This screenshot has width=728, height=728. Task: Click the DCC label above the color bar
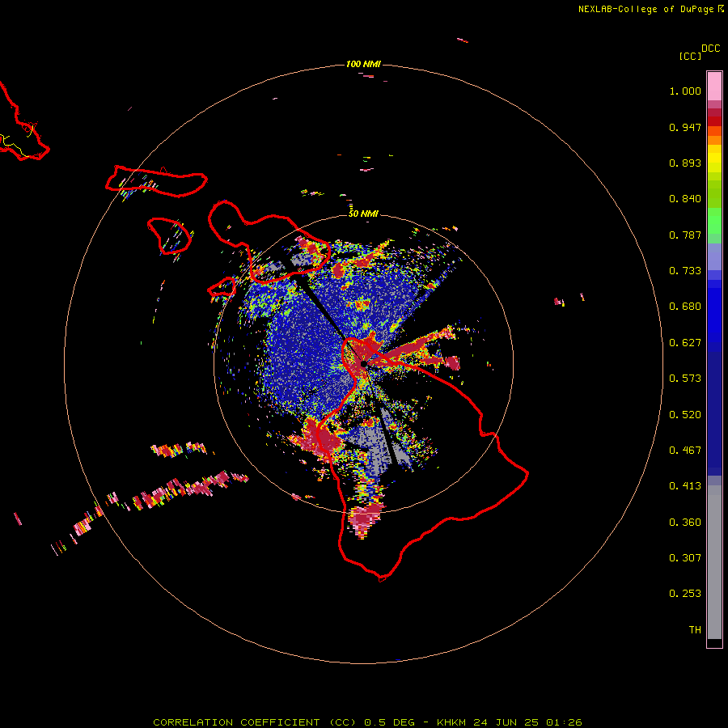tap(711, 49)
